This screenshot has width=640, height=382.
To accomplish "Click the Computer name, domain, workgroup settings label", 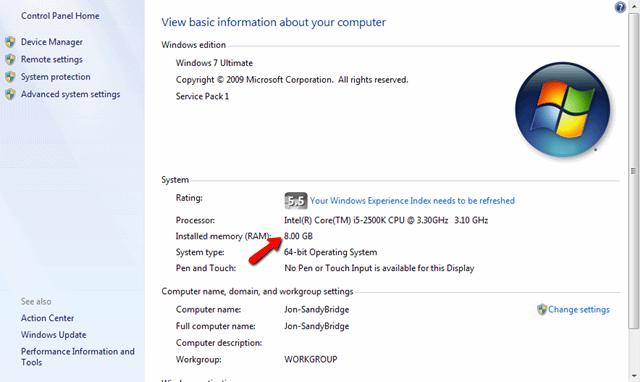I will (257, 291).
